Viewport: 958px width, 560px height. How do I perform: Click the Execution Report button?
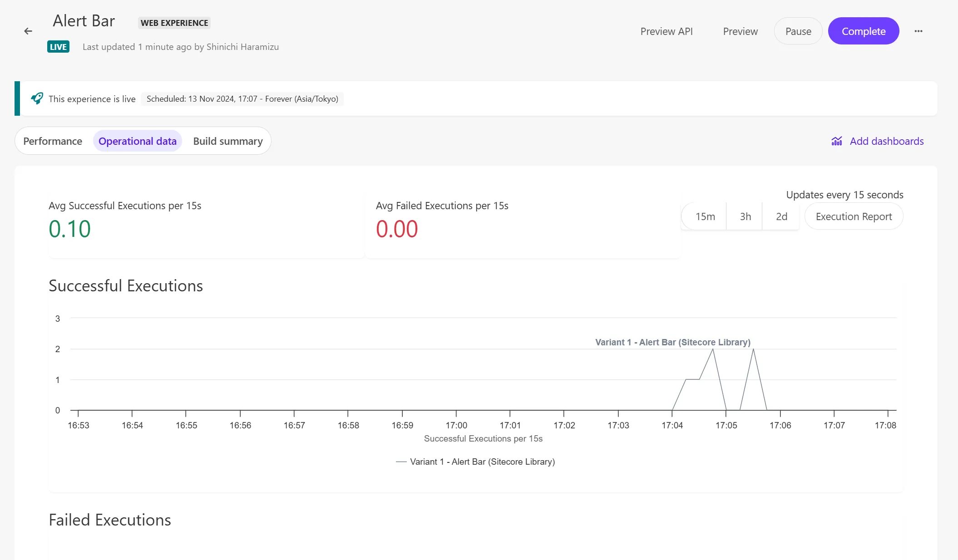(x=854, y=216)
